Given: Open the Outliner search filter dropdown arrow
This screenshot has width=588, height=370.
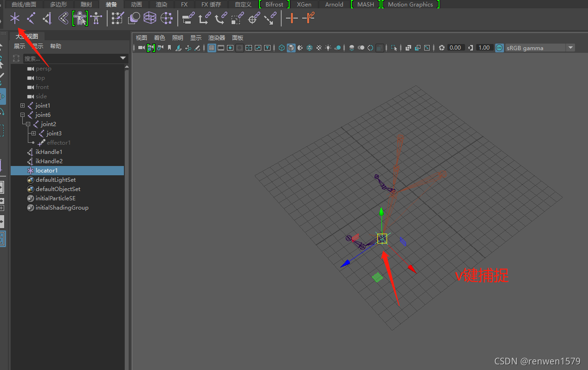Looking at the screenshot, I should coord(123,58).
